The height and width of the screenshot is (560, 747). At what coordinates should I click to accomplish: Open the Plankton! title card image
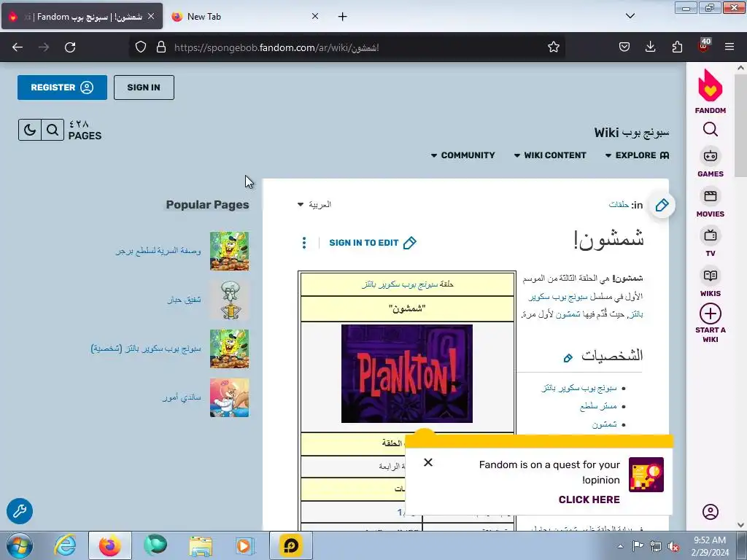pyautogui.click(x=407, y=373)
